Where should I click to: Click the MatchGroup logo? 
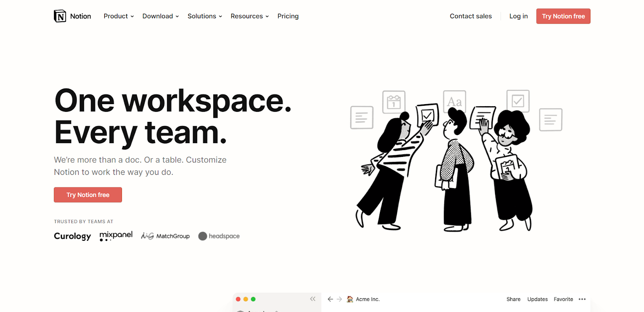[165, 236]
